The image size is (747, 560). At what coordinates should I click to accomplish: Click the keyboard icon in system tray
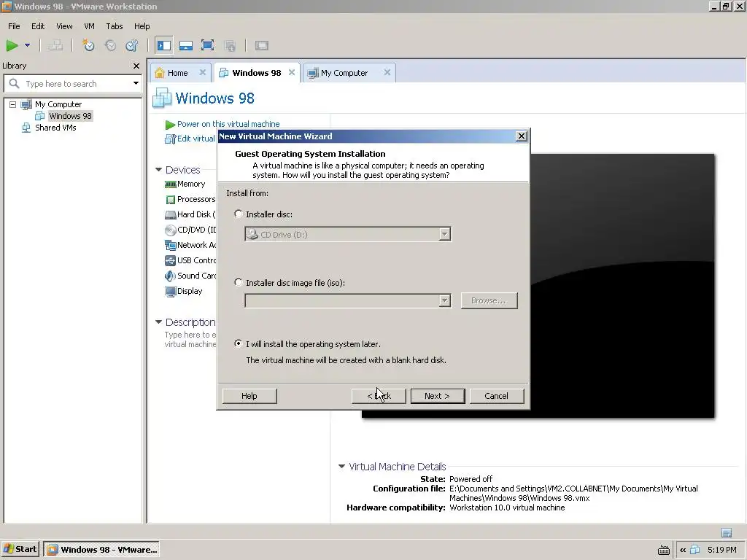[664, 550]
